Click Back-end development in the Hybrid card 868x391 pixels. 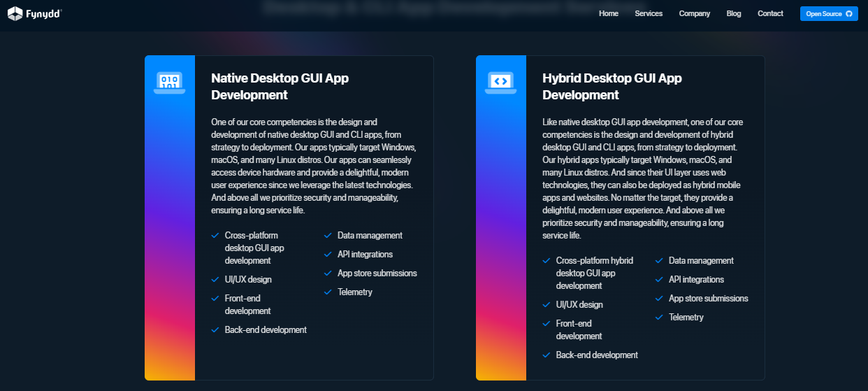tap(597, 355)
